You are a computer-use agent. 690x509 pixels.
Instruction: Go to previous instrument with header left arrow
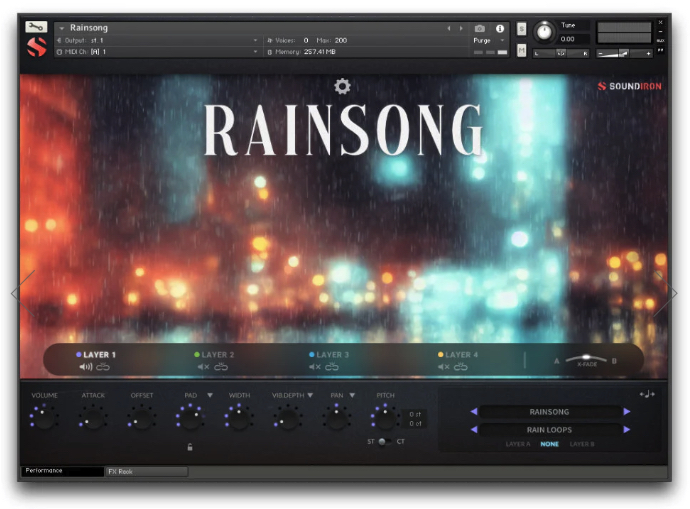click(448, 29)
